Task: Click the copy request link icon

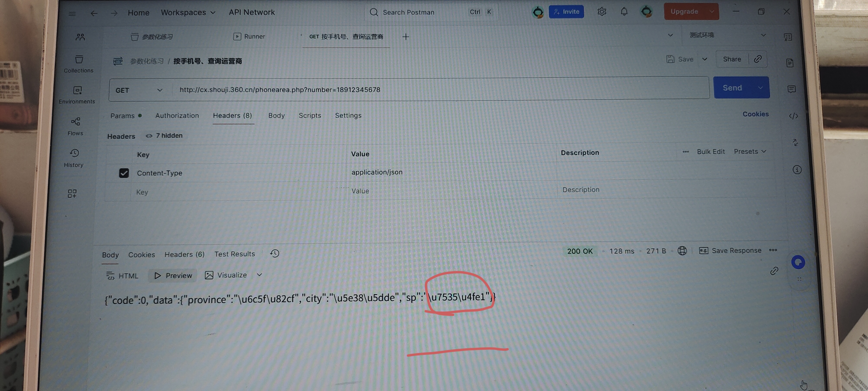Action: 758,59
